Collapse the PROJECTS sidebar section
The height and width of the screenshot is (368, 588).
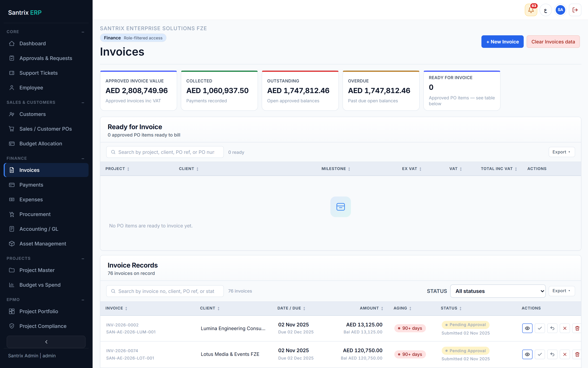pos(83,259)
